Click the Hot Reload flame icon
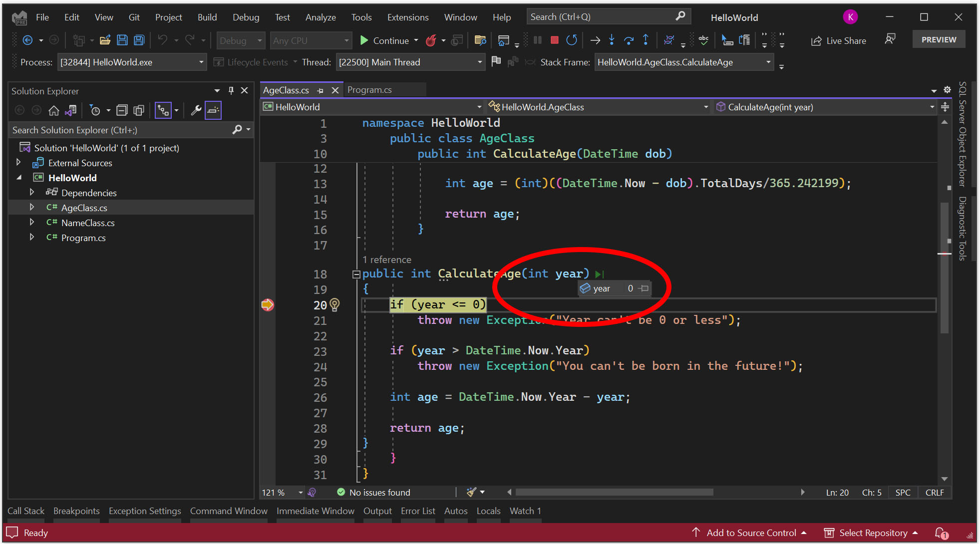 click(x=430, y=40)
